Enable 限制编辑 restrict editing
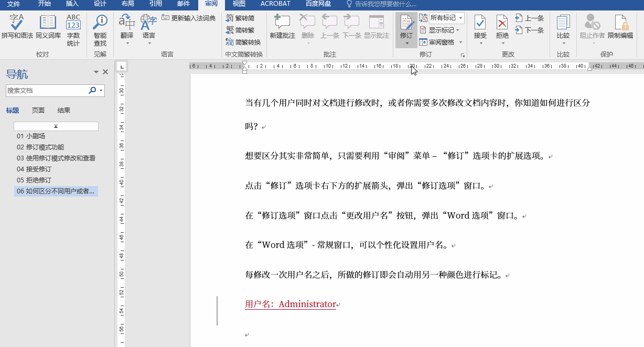Image resolution: width=644 pixels, height=347 pixels. pos(621,29)
